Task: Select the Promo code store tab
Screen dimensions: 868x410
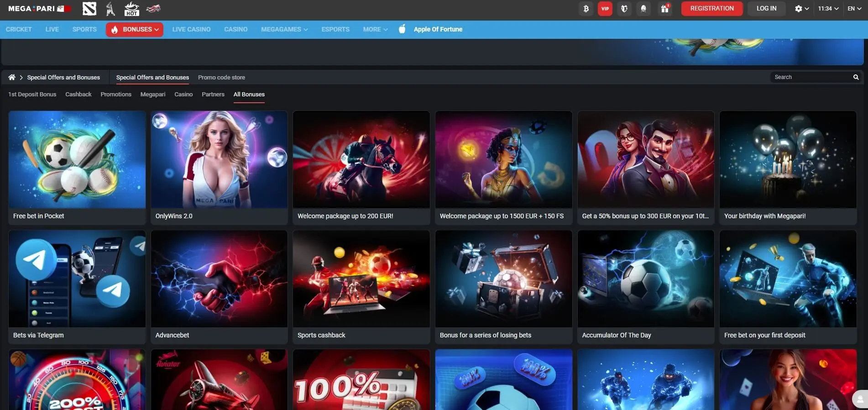Action: (x=221, y=78)
